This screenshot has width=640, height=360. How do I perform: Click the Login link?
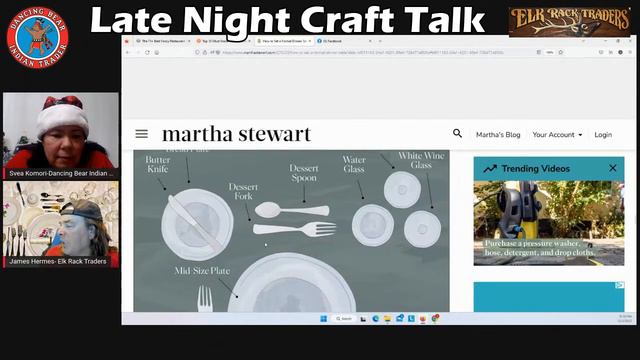click(603, 135)
